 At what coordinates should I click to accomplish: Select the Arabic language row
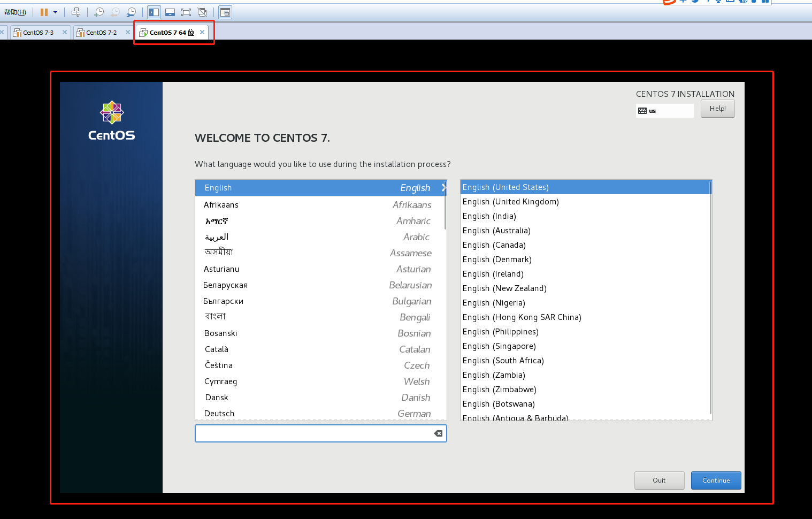(320, 237)
